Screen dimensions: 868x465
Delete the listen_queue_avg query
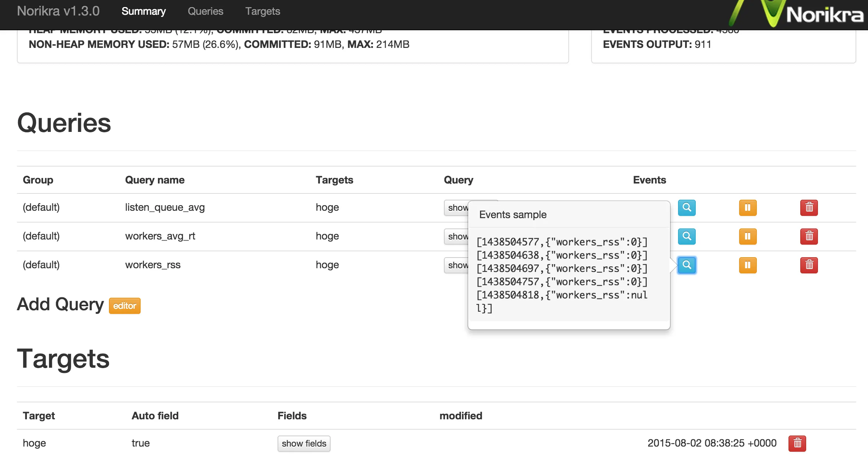point(809,207)
